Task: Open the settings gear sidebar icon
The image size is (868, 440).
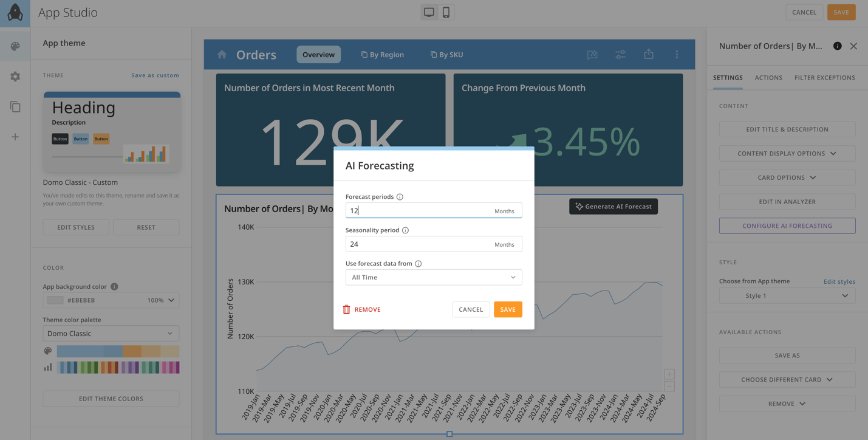Action: [x=15, y=77]
